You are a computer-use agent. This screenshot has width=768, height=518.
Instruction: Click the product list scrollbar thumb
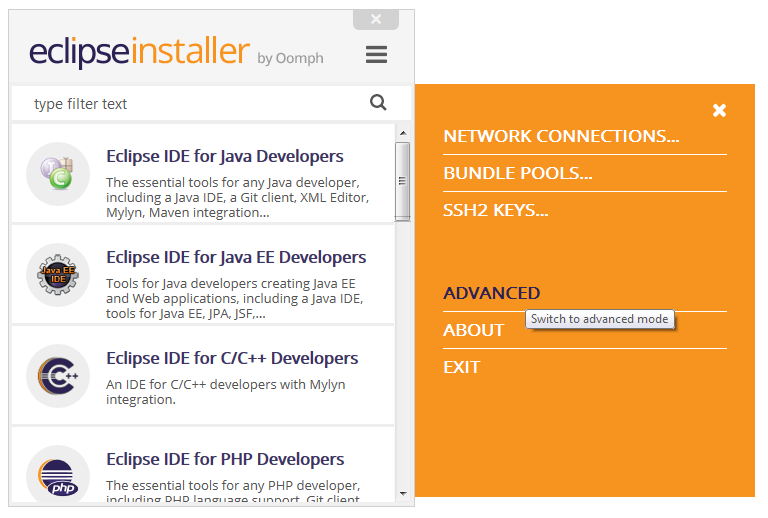tap(403, 181)
